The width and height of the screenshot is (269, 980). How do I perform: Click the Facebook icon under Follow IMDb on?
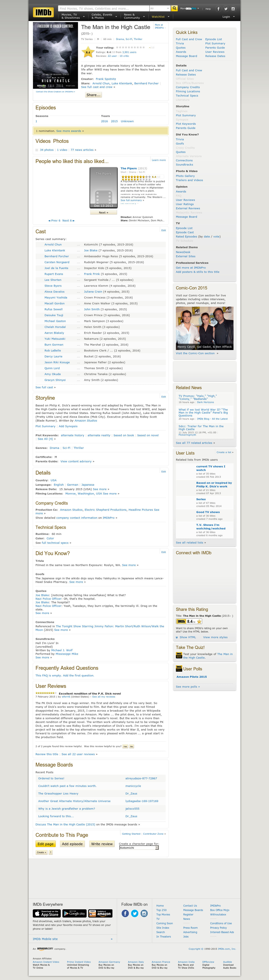125,913
